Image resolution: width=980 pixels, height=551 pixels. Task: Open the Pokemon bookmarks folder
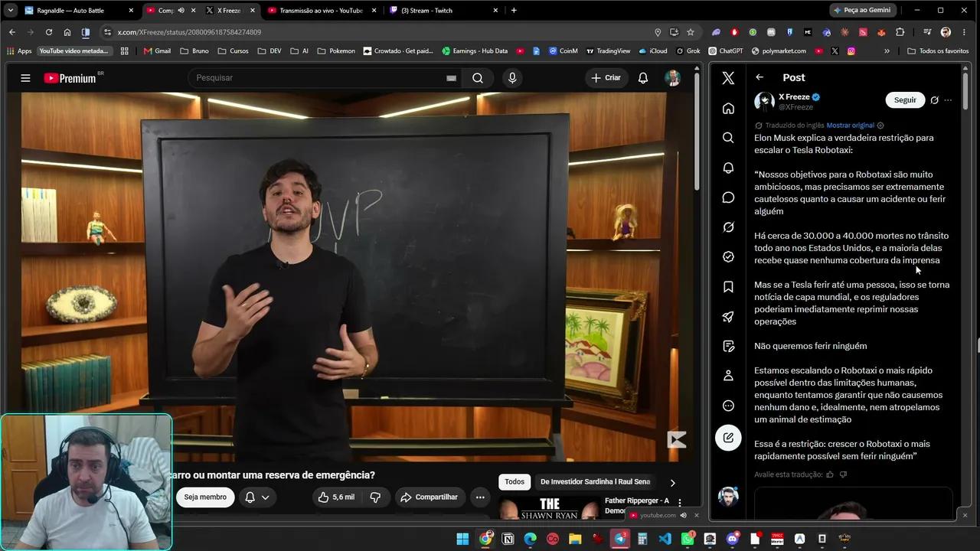pyautogui.click(x=336, y=51)
